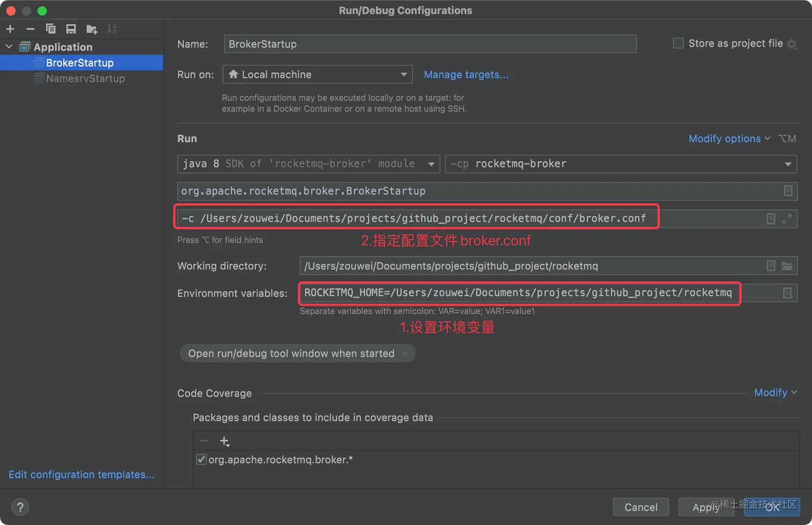Add a new run configuration
Image resolution: width=812 pixels, height=525 pixels.
tap(10, 29)
